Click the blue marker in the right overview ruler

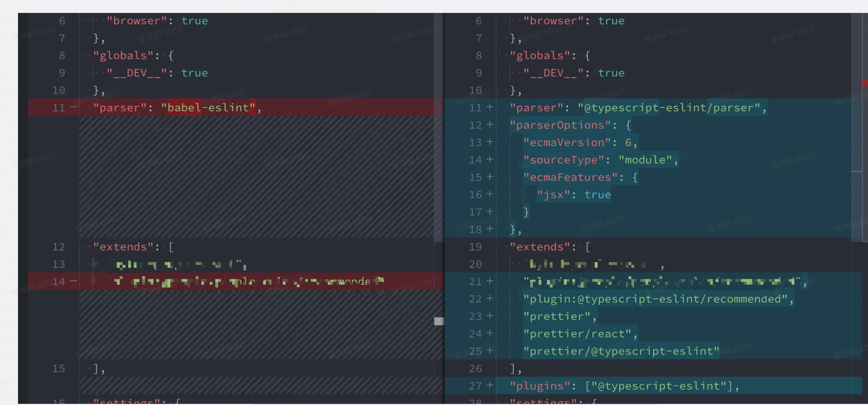click(857, 171)
